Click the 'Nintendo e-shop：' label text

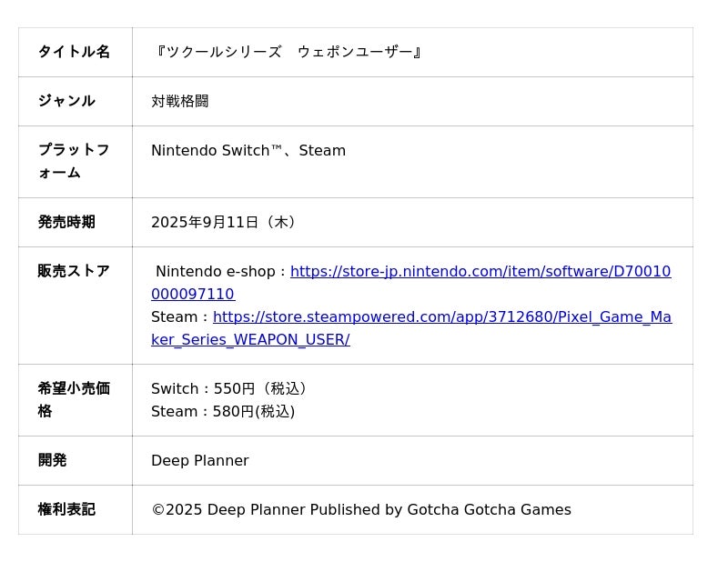[x=221, y=271]
